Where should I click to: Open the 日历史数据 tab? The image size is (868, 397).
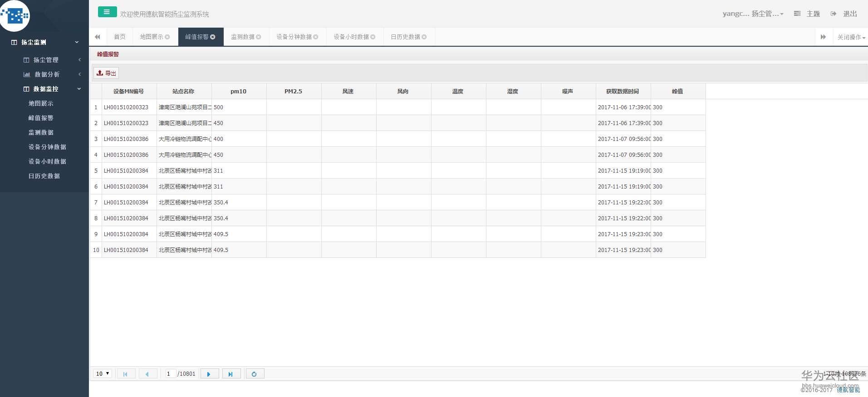[x=406, y=37]
